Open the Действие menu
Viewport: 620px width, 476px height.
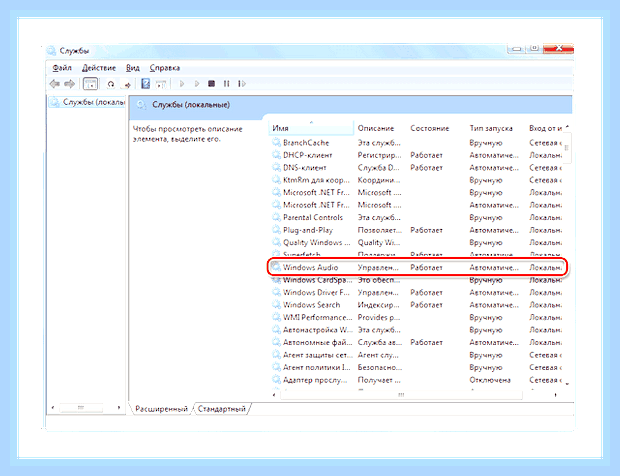99,68
